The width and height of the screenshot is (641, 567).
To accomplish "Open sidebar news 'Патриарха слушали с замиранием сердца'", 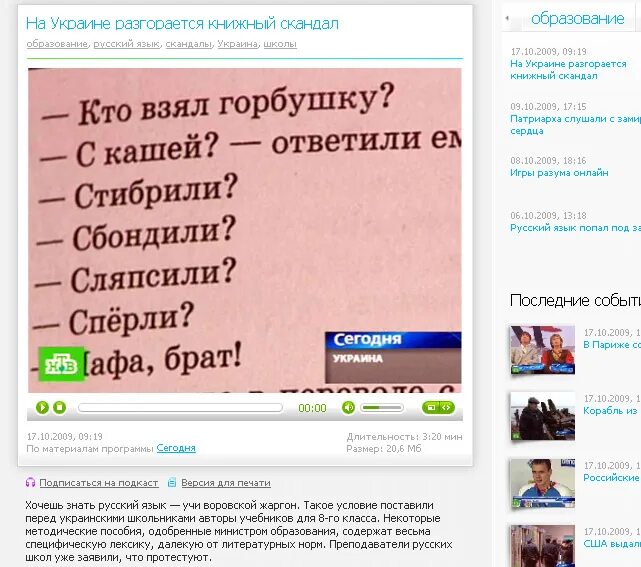I will [576, 125].
